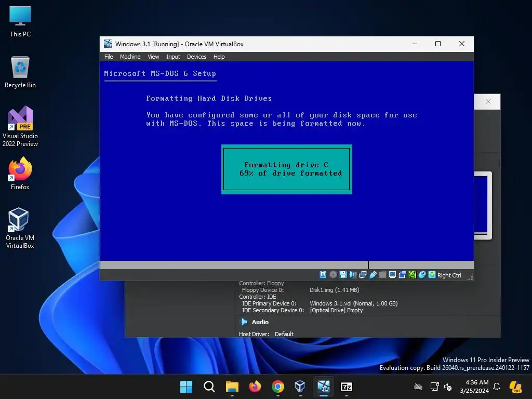Click the keyboard capture arrow icon
Viewport: 532px width, 399px height.
[432, 275]
